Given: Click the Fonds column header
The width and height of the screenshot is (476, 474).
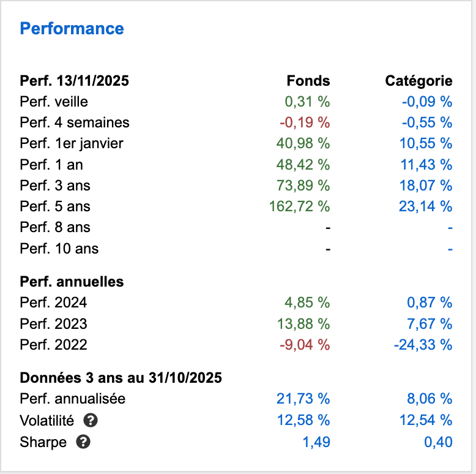Looking at the screenshot, I should tap(308, 81).
